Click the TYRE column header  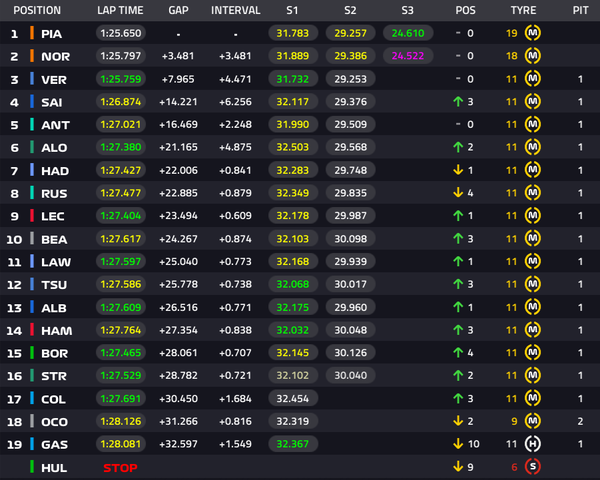[523, 10]
